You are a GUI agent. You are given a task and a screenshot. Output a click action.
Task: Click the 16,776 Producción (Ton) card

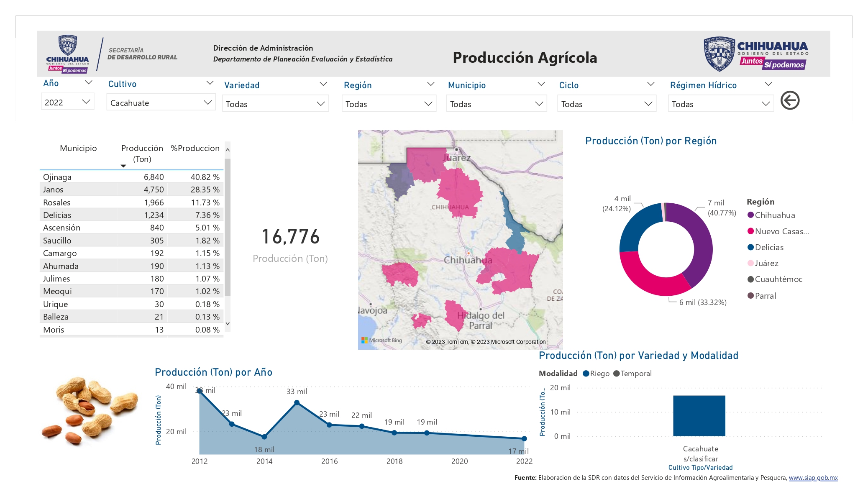(290, 245)
